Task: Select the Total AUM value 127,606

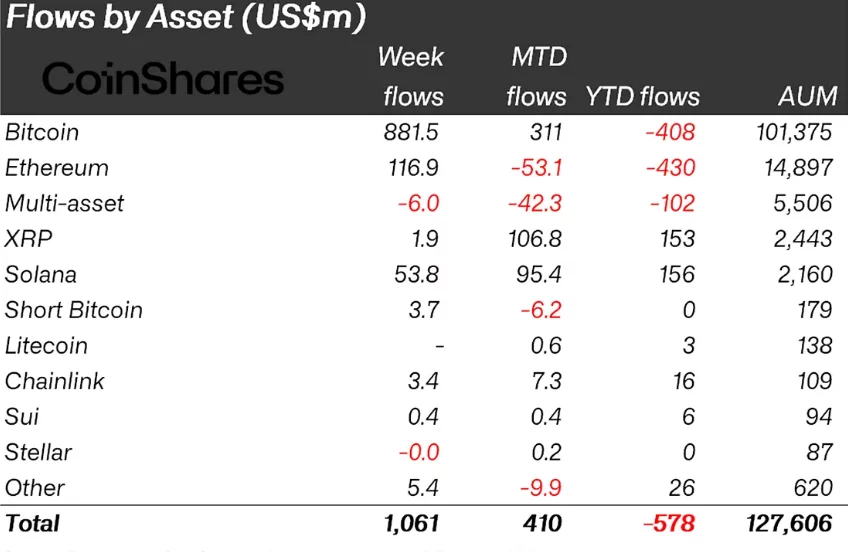Action: coord(790,523)
